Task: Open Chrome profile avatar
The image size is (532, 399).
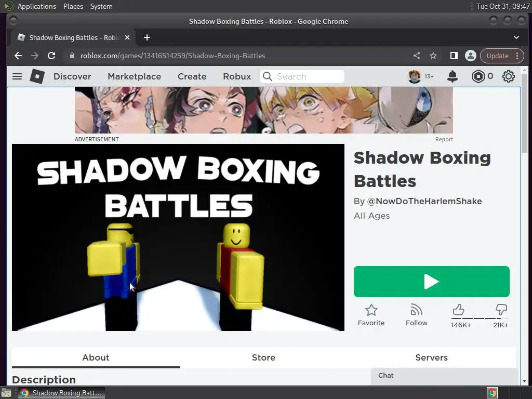Action: click(471, 56)
